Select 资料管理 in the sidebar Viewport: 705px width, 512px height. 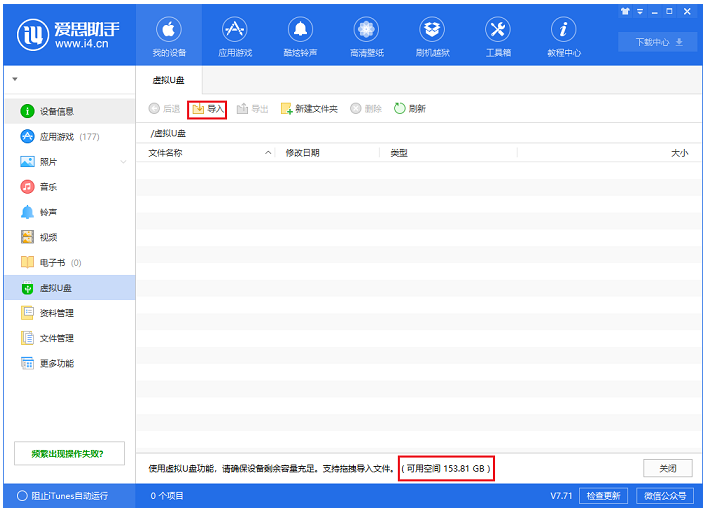pyautogui.click(x=70, y=313)
